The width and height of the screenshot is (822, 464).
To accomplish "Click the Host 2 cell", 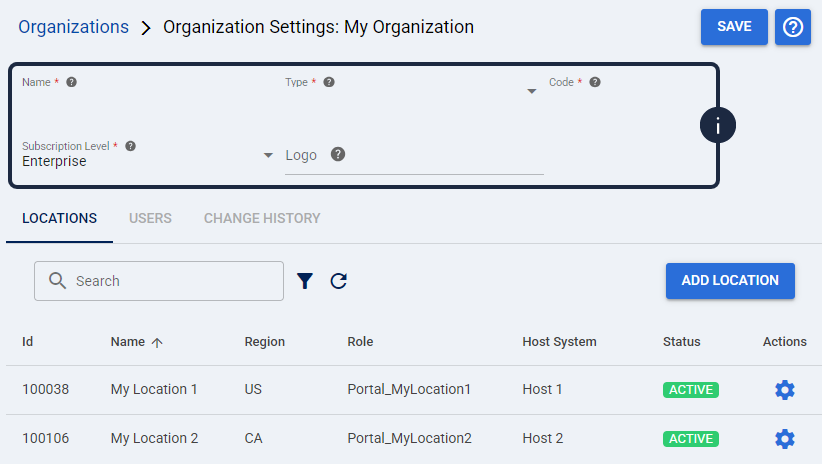I will point(543,438).
